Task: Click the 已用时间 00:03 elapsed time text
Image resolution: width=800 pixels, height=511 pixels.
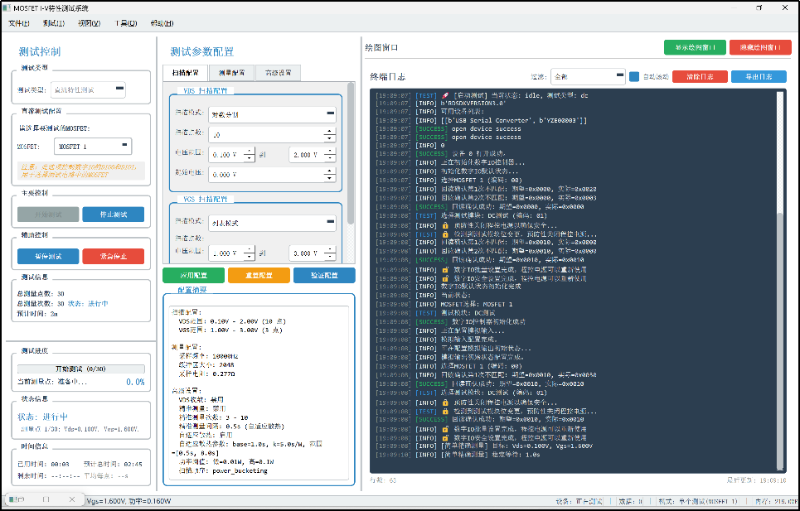Action: 43,464
